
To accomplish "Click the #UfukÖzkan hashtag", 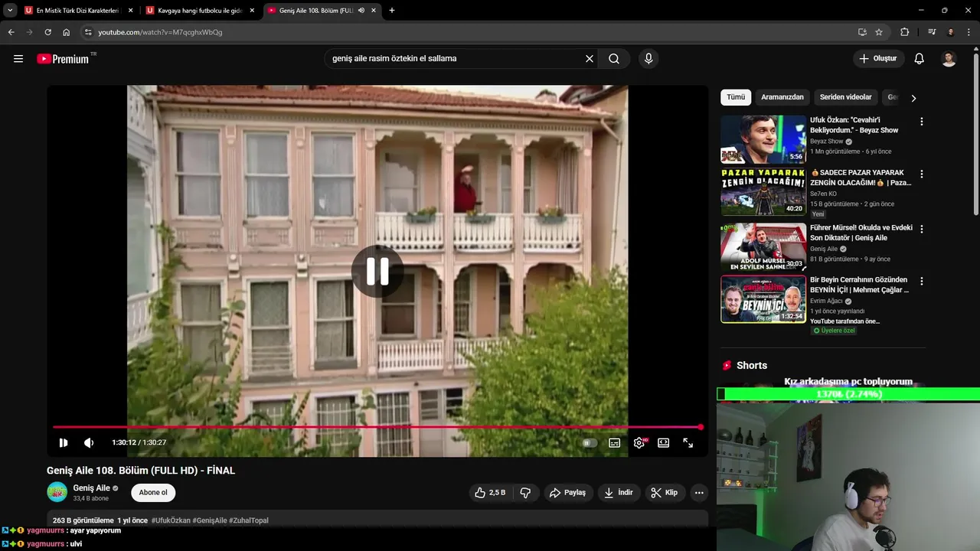I will pyautogui.click(x=171, y=520).
